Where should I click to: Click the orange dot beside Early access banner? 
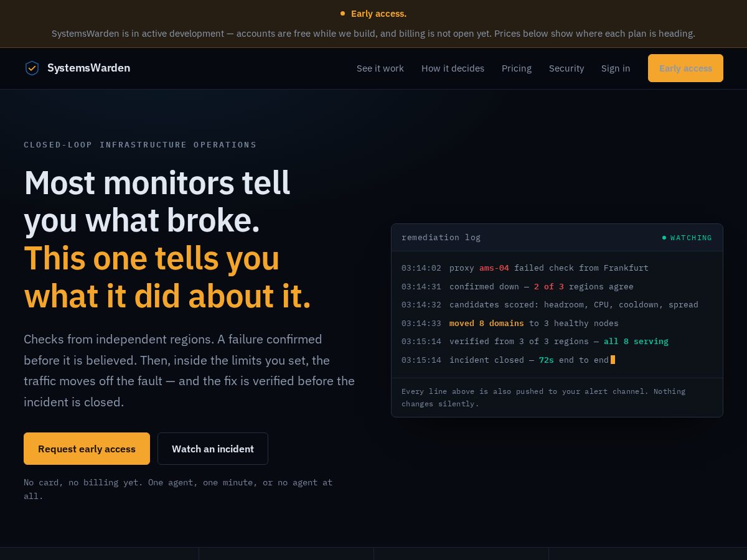342,13
